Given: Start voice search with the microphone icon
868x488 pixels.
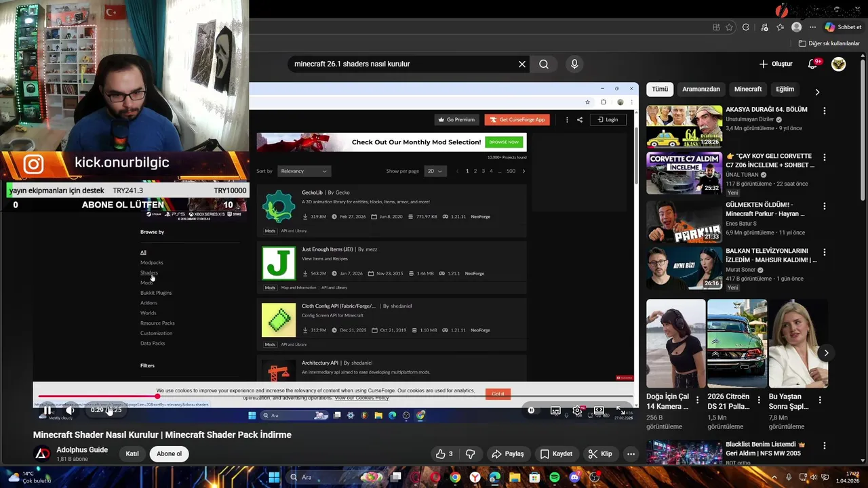Looking at the screenshot, I should point(574,64).
